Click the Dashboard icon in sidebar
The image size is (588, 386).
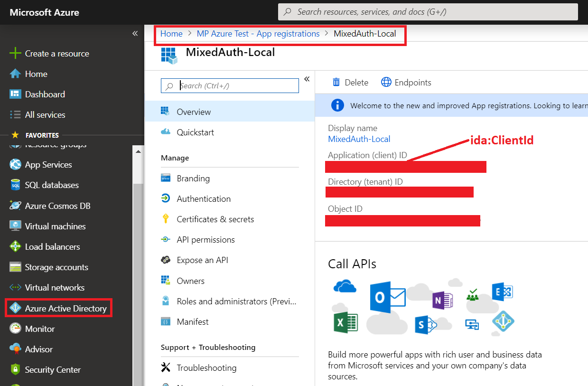pos(15,94)
